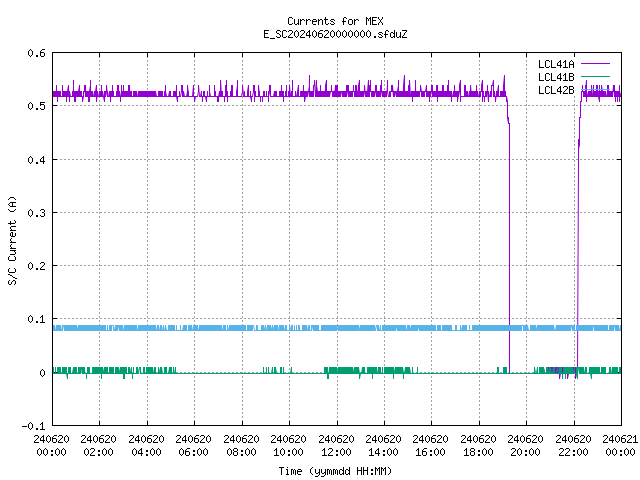Click the 'Time (yymmdd HH:MM)' x-axis label

[x=335, y=471]
